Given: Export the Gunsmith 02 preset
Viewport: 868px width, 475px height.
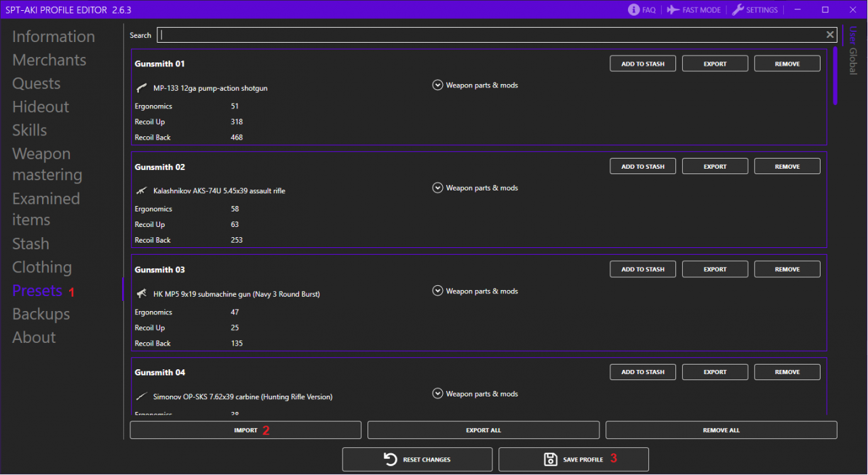Looking at the screenshot, I should [x=715, y=167].
